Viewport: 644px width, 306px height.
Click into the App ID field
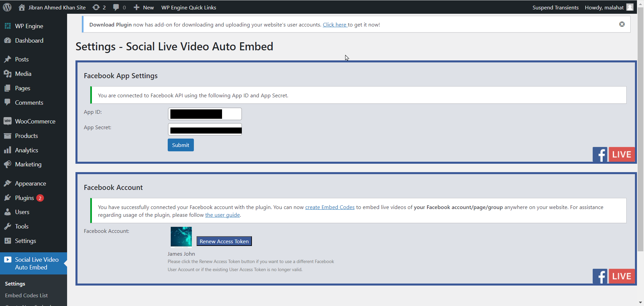click(205, 114)
